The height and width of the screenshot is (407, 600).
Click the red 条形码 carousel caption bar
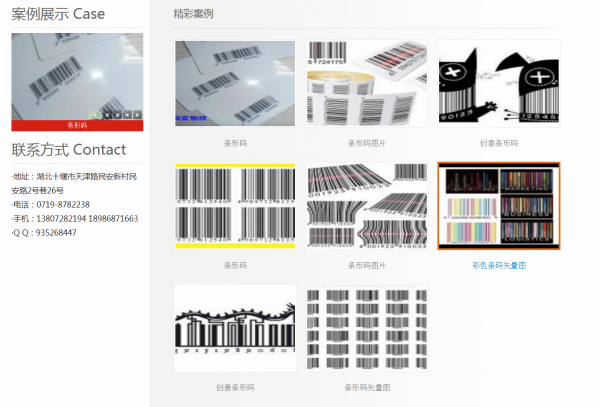pos(77,126)
